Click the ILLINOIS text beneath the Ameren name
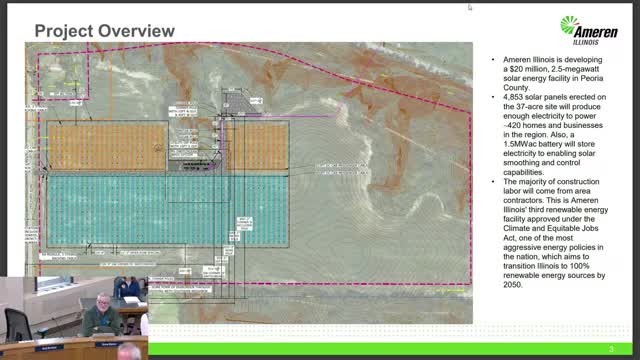This screenshot has height=360, width=640. coord(586,42)
